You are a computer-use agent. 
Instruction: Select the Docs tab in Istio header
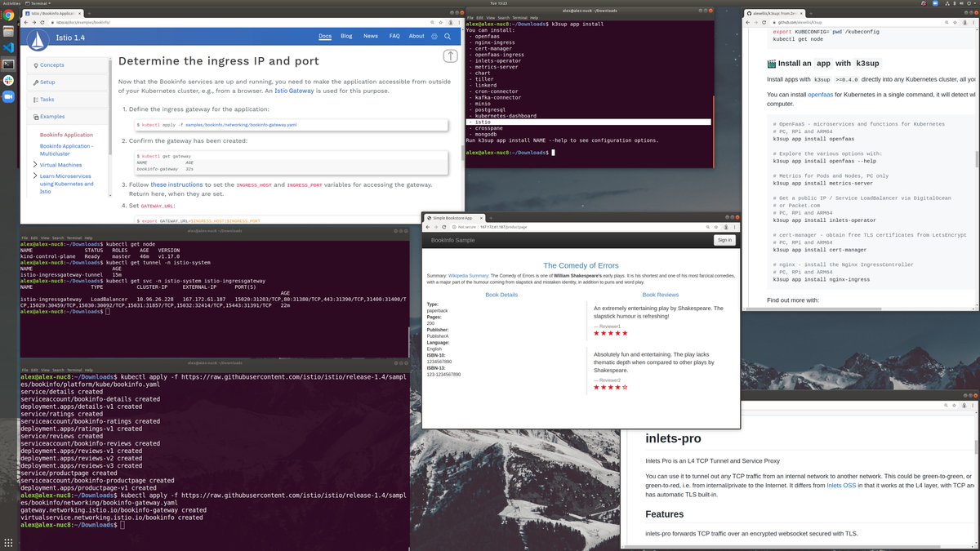point(325,36)
